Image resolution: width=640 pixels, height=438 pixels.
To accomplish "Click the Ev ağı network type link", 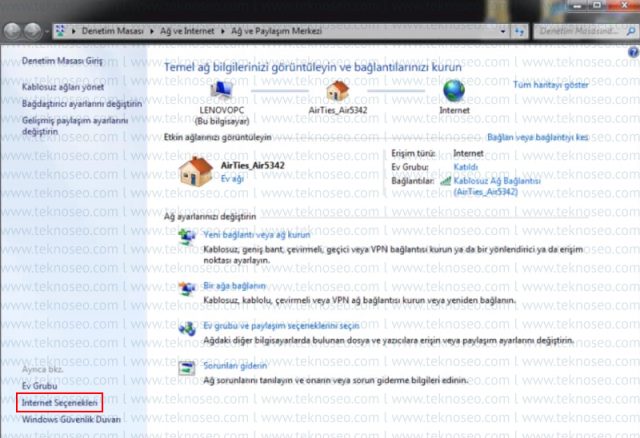I will [x=232, y=179].
